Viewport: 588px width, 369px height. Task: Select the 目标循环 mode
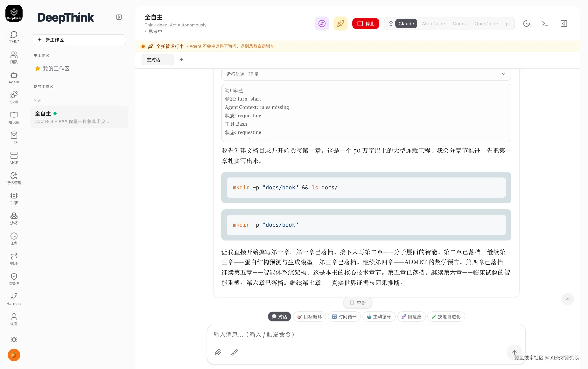pyautogui.click(x=310, y=316)
